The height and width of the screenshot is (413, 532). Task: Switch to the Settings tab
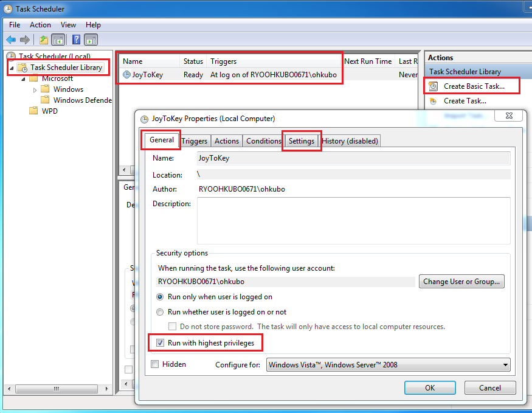302,141
